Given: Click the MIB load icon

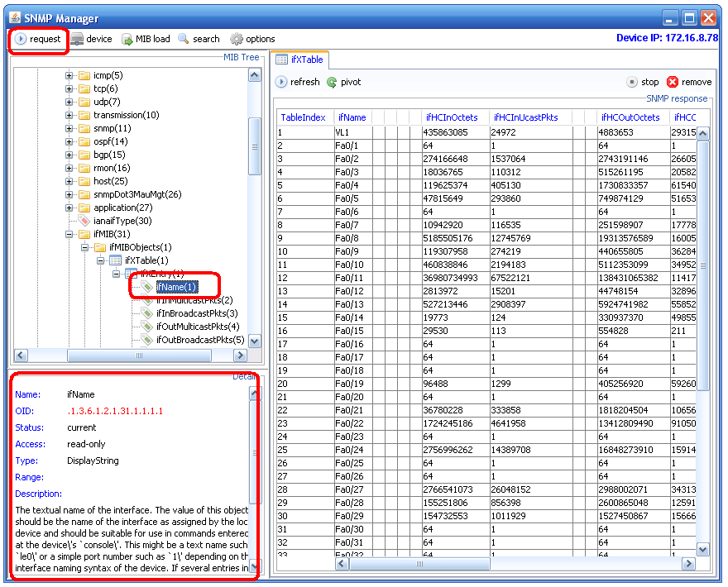Looking at the screenshot, I should (x=127, y=40).
